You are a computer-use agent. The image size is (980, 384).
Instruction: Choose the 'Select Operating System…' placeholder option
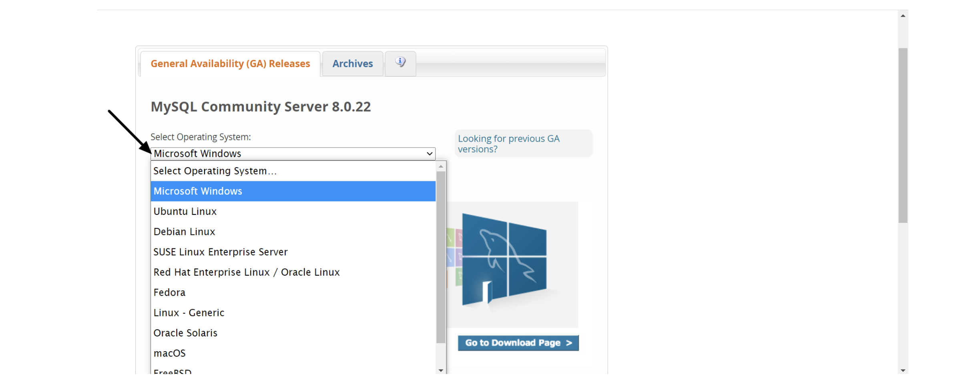click(215, 171)
